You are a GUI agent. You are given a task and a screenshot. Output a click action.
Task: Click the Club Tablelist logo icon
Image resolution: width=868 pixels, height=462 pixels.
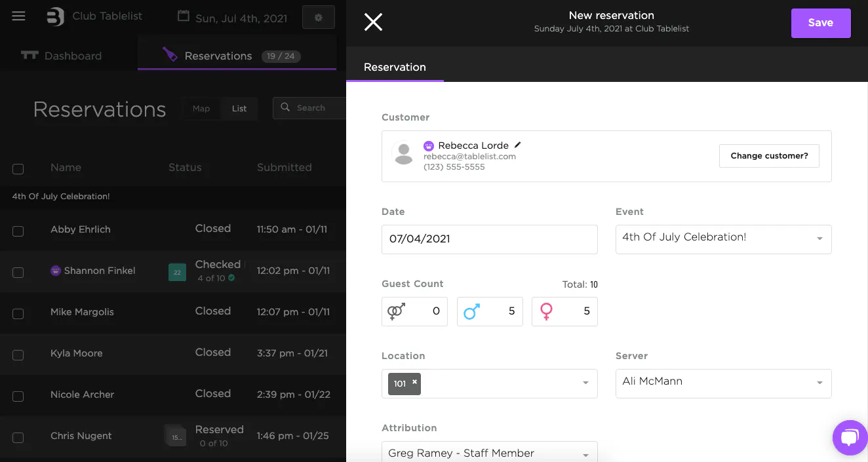pyautogui.click(x=56, y=16)
